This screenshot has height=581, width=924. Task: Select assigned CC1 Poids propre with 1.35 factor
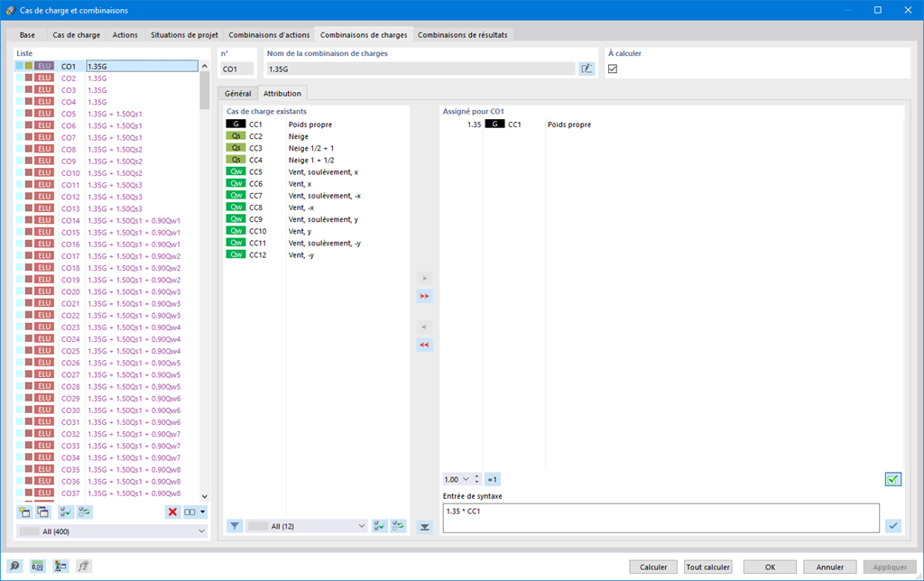[x=671, y=124]
